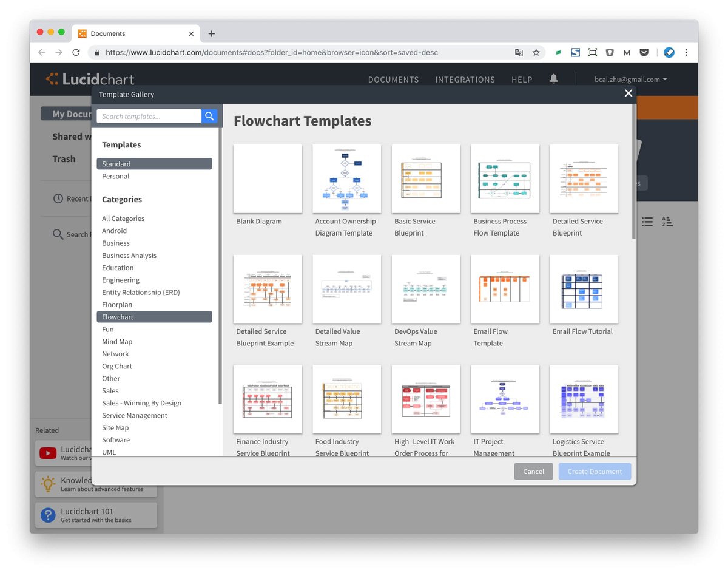Select the Business Process Flow Template thumbnail

(x=505, y=178)
